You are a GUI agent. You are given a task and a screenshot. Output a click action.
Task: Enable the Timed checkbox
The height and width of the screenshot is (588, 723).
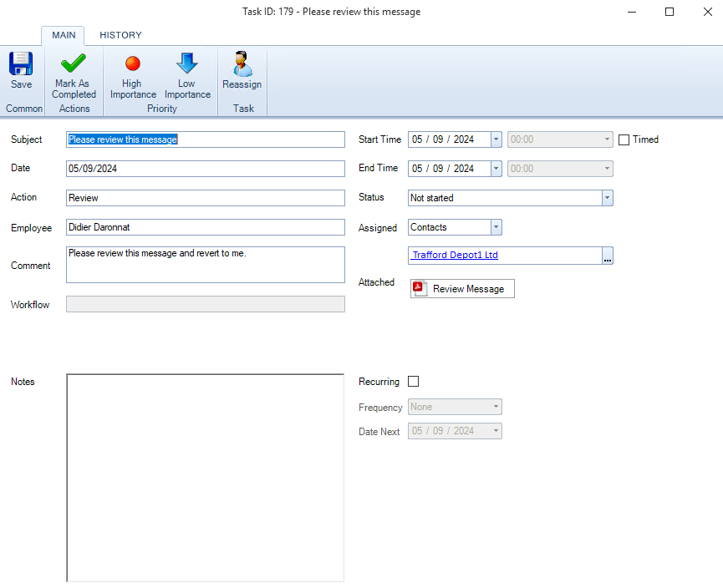click(x=624, y=139)
